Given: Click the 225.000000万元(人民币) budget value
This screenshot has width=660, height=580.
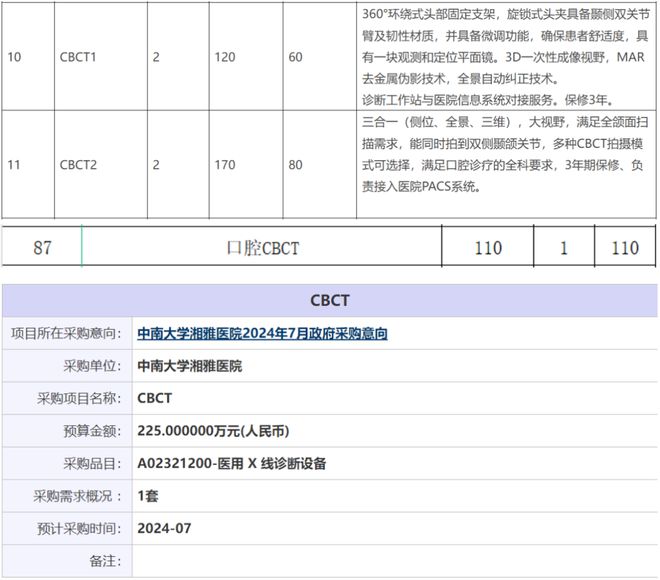Looking at the screenshot, I should pos(213,431).
